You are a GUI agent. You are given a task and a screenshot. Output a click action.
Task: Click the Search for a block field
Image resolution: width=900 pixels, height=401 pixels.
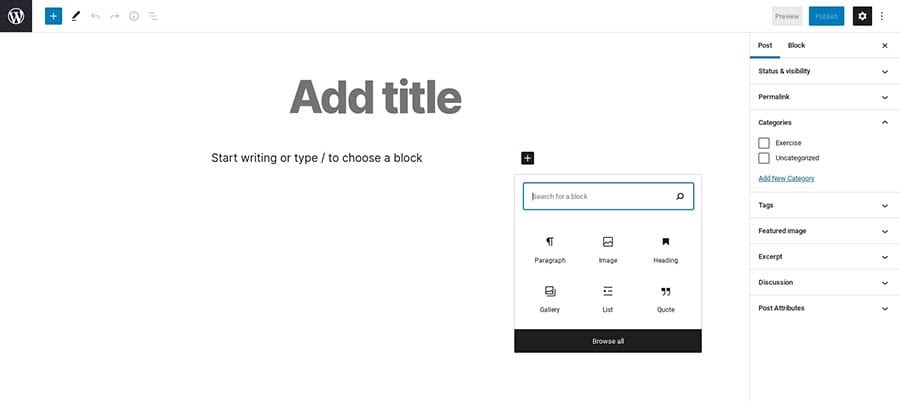[600, 196]
